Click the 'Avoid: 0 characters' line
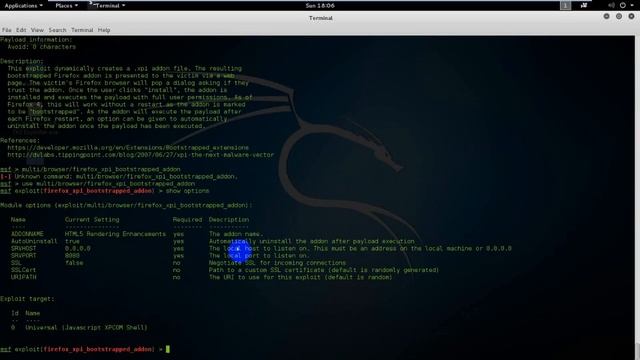 click(x=41, y=47)
